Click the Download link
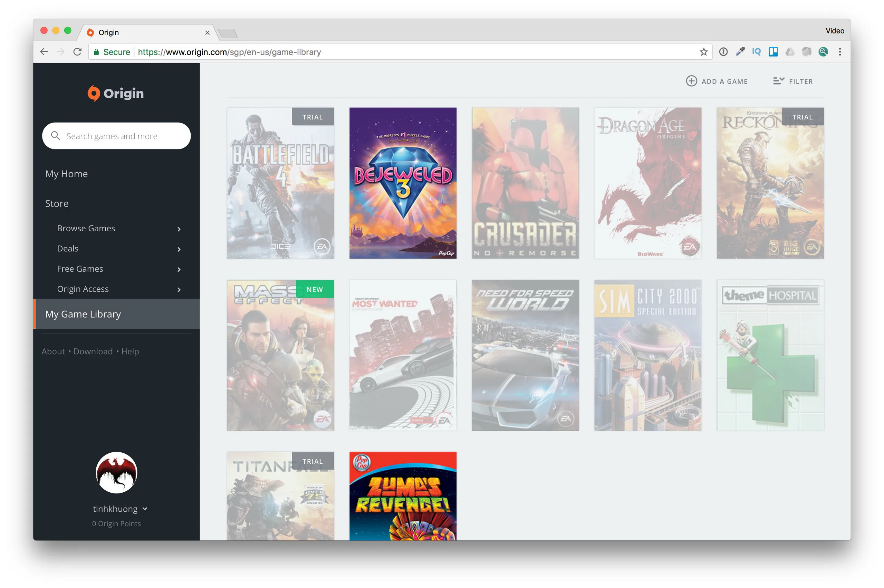The image size is (884, 588). [93, 351]
